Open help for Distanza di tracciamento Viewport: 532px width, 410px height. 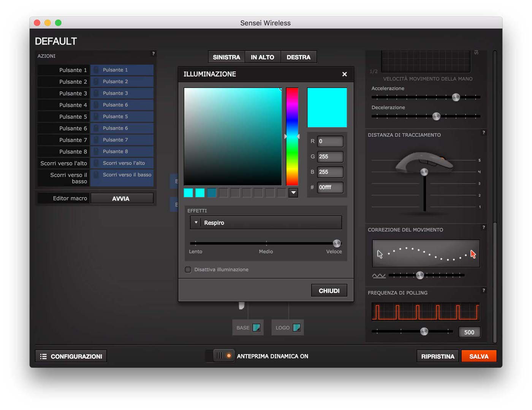tap(483, 132)
